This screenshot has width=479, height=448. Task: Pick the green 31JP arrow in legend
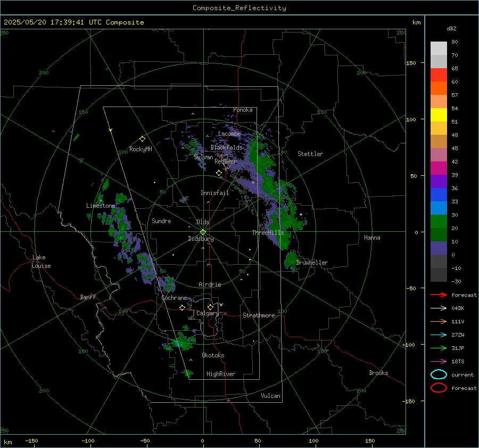[439, 348]
